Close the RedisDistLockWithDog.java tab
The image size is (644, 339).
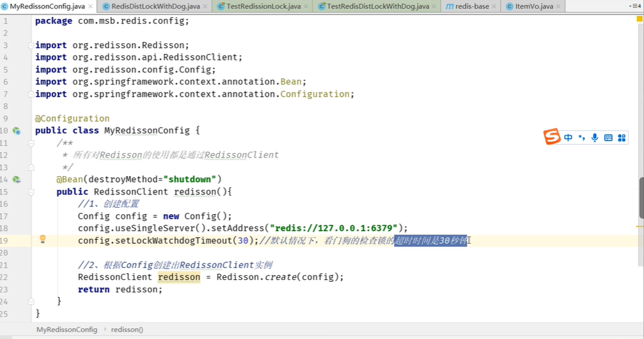pos(205,7)
